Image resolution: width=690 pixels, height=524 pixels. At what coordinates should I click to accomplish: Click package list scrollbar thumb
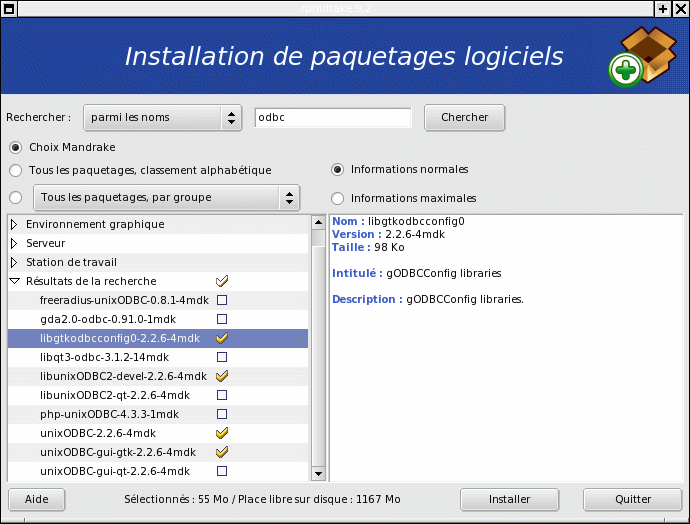tap(318, 238)
